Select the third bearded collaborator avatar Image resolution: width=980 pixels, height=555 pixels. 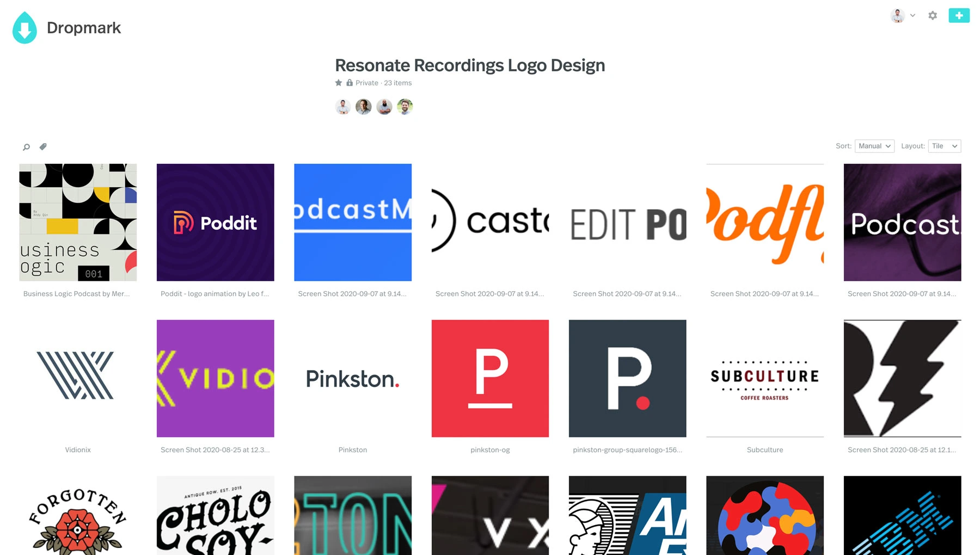point(384,107)
